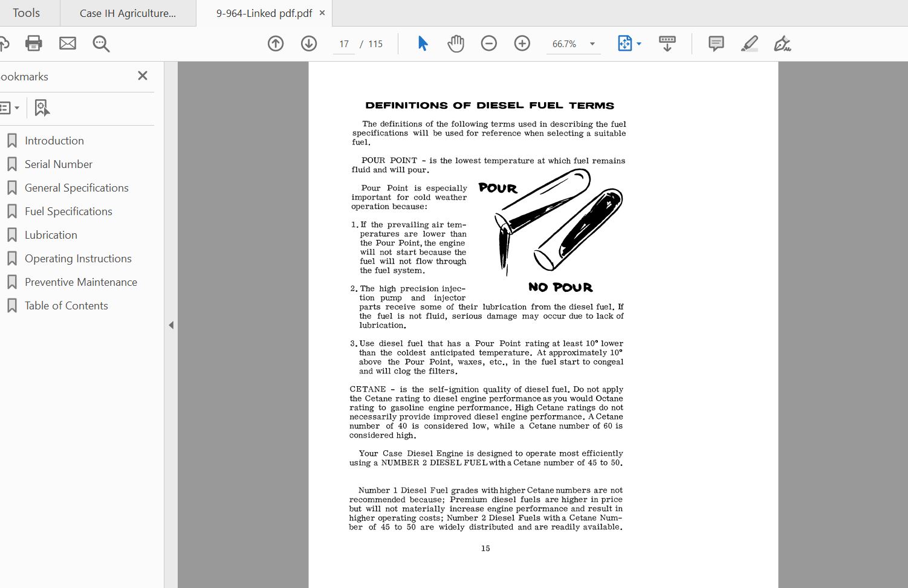The image size is (908, 588).
Task: Expand the page fit options arrow
Action: pos(639,44)
